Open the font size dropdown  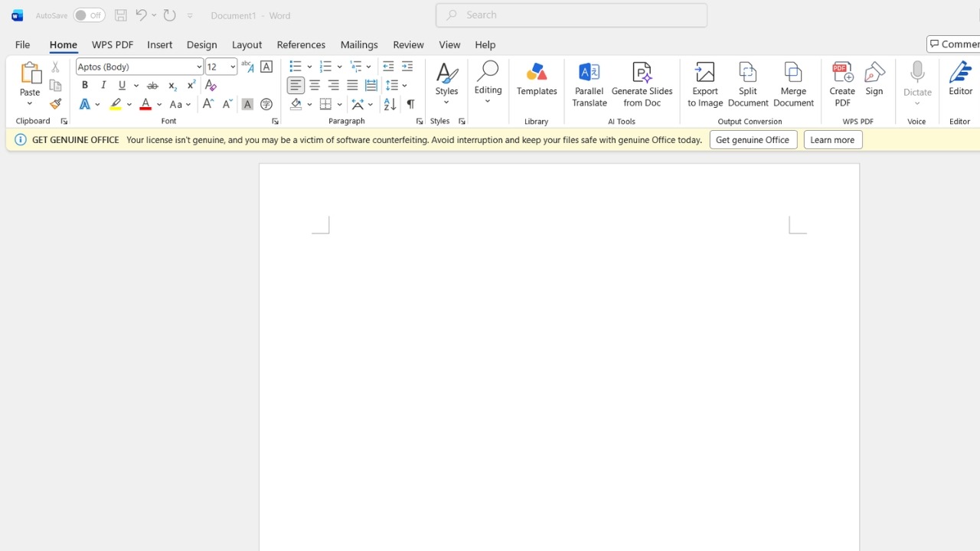coord(233,67)
